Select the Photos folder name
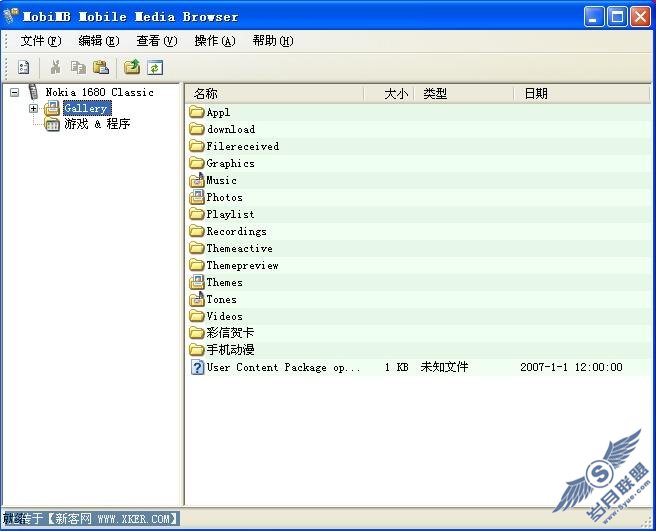Screen dimensions: 656x531 click(225, 197)
